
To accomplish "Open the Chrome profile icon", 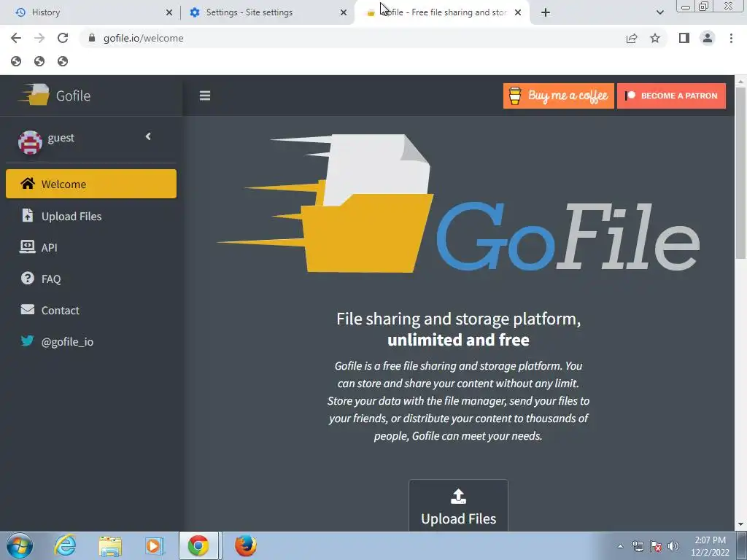I will click(x=708, y=38).
